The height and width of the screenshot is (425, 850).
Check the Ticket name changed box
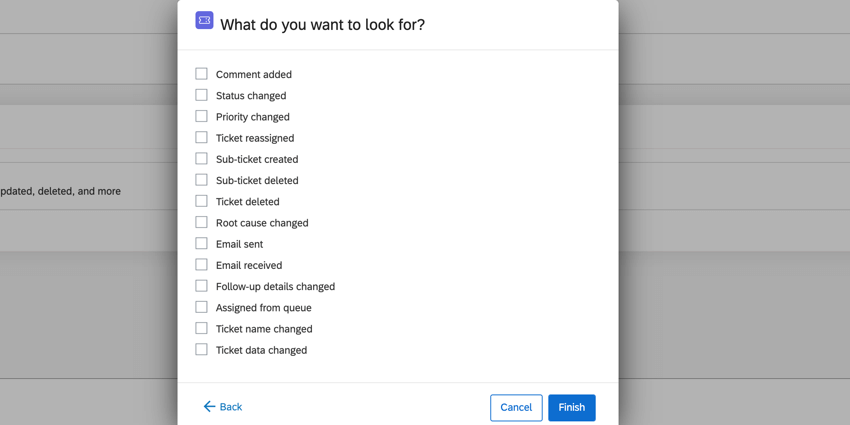pyautogui.click(x=202, y=328)
